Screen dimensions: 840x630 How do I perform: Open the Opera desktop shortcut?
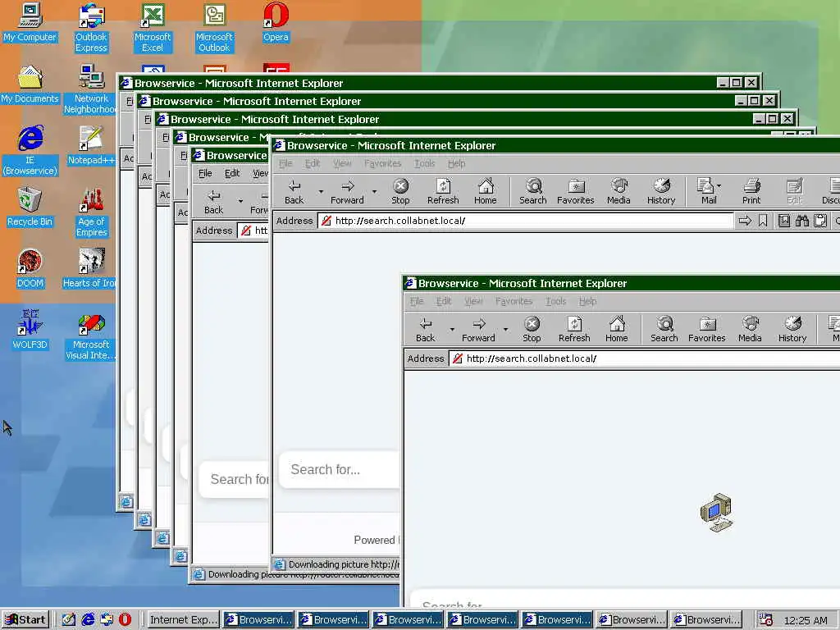276,22
